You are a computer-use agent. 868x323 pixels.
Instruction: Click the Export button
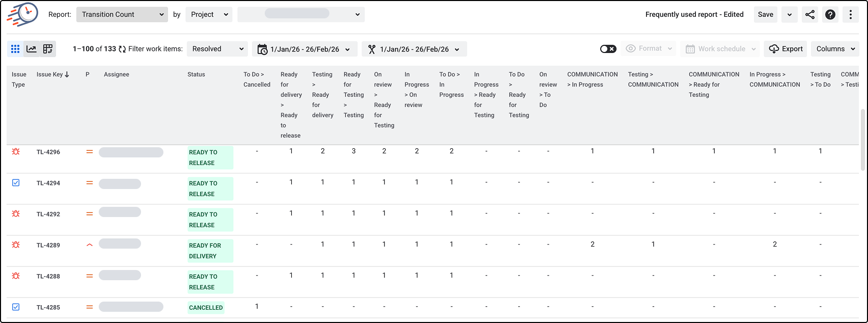[x=786, y=49]
